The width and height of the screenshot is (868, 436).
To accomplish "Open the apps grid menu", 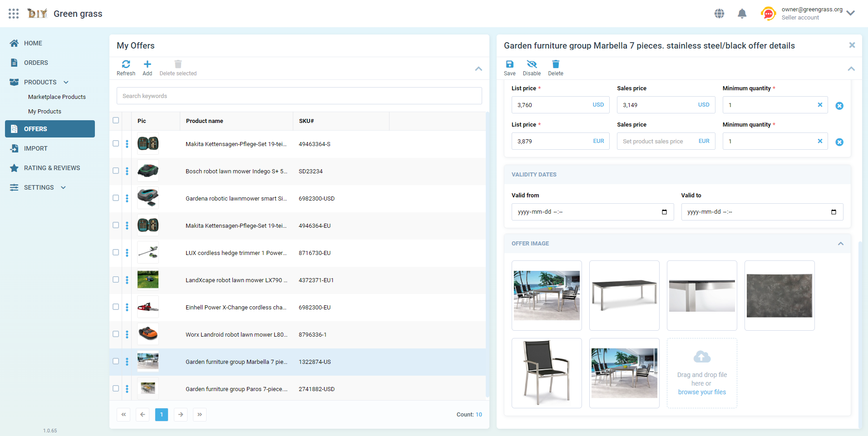I will pyautogui.click(x=14, y=14).
